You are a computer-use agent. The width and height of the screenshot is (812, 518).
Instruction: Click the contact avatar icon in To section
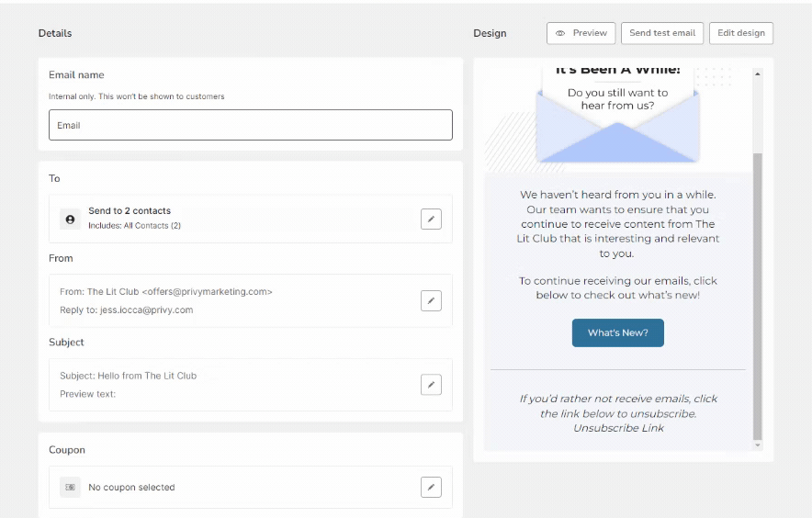point(70,220)
